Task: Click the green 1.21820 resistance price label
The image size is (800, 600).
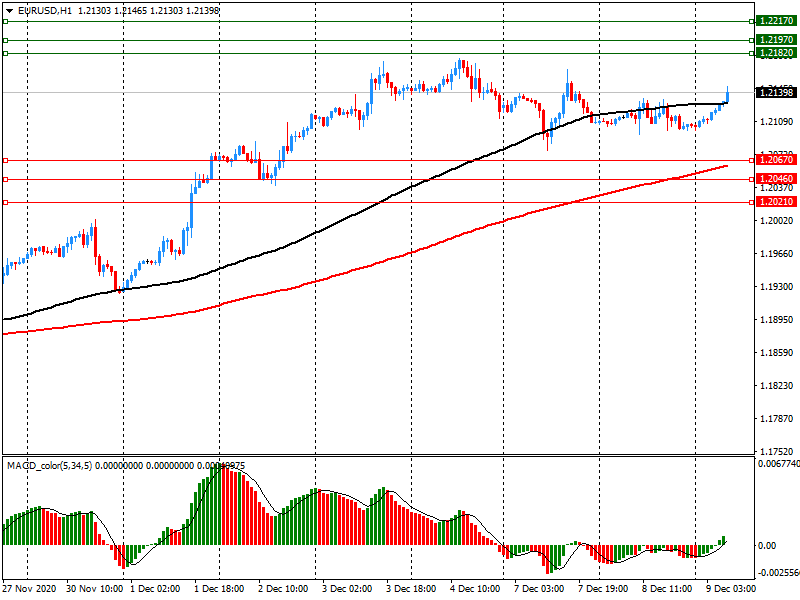Action: (x=776, y=53)
